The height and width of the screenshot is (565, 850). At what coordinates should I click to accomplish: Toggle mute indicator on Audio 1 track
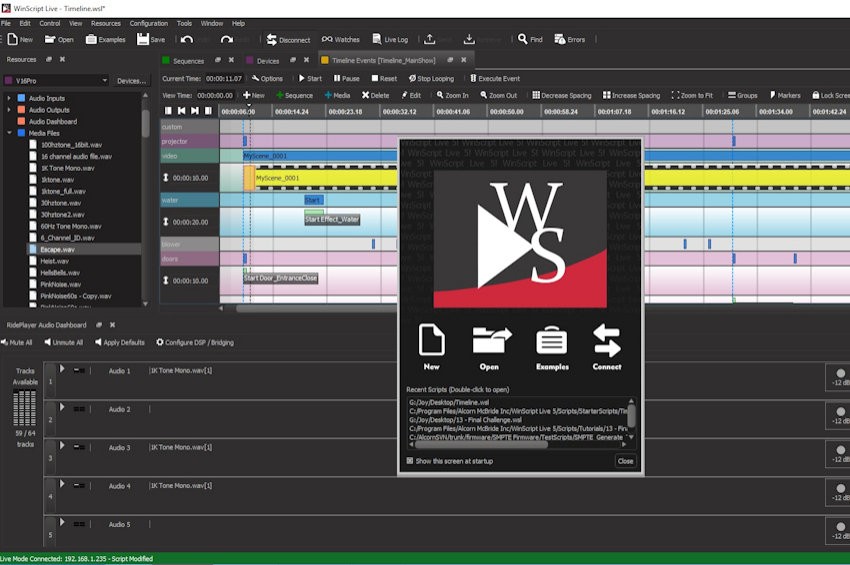coord(79,370)
